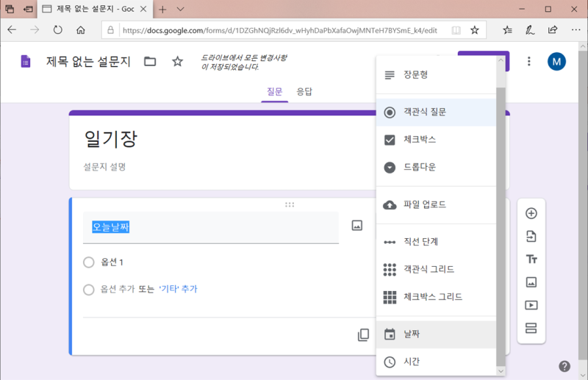588x380 pixels.
Task: Click the dropdown list scroll-down arrow
Action: click(501, 371)
